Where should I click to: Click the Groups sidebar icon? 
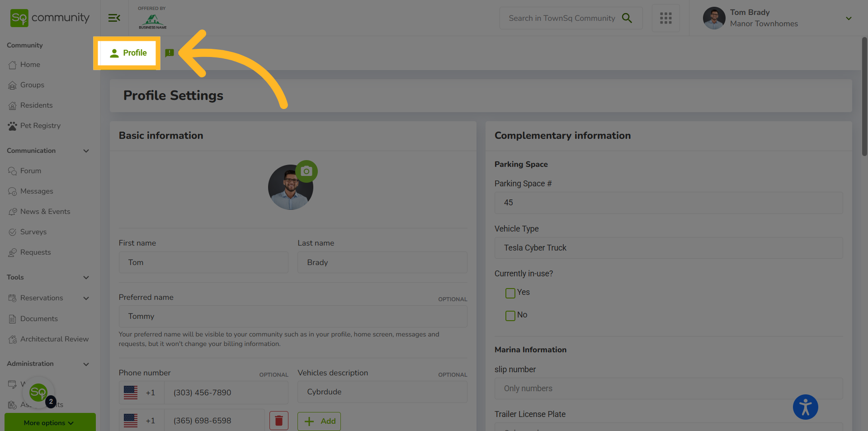(x=12, y=85)
